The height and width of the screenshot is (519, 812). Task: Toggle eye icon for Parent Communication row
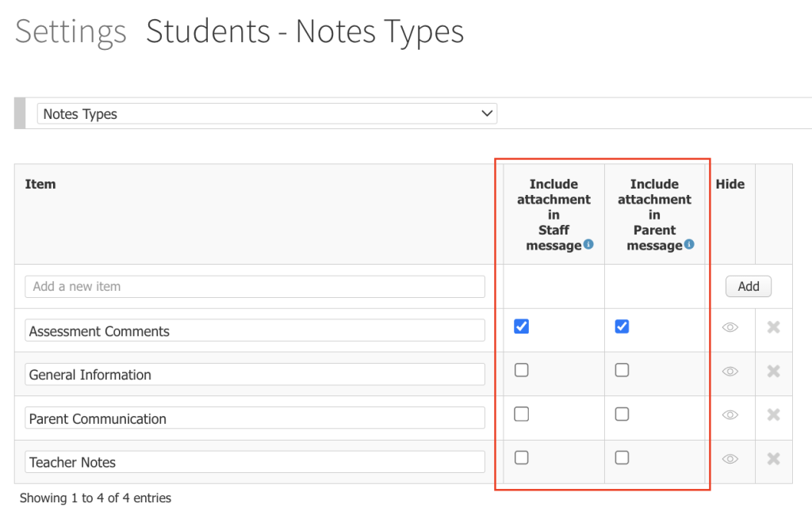(x=730, y=414)
